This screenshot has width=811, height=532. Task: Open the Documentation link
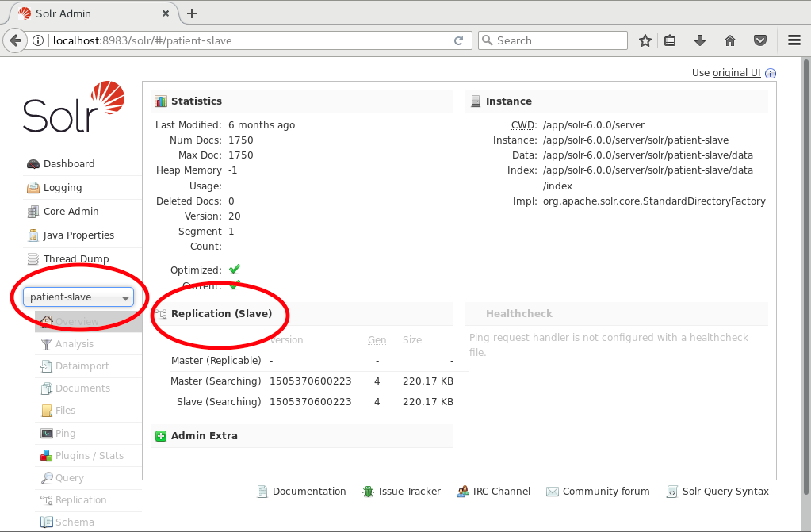(x=309, y=491)
